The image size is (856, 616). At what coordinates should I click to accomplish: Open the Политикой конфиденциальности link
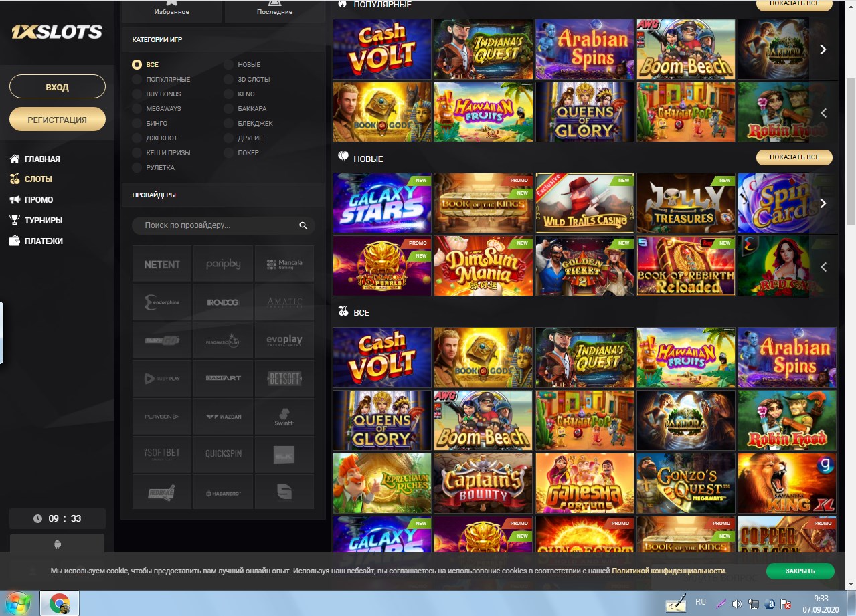pos(669,571)
